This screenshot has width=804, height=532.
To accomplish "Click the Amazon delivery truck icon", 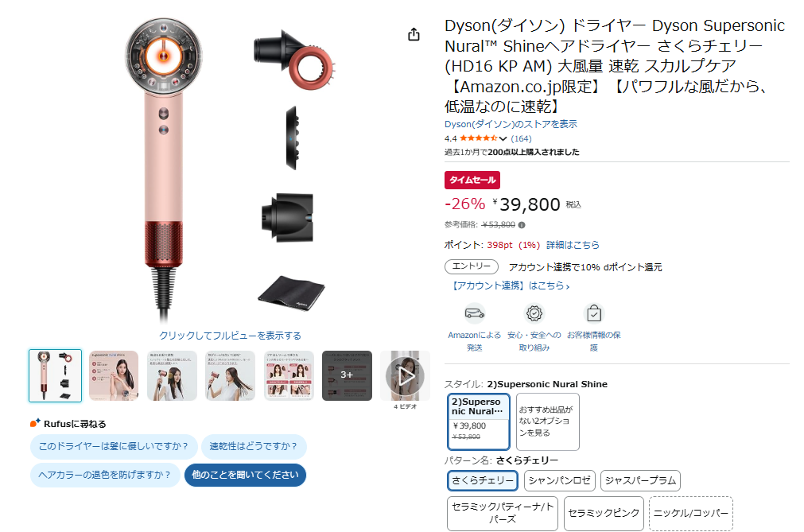I will tap(474, 313).
